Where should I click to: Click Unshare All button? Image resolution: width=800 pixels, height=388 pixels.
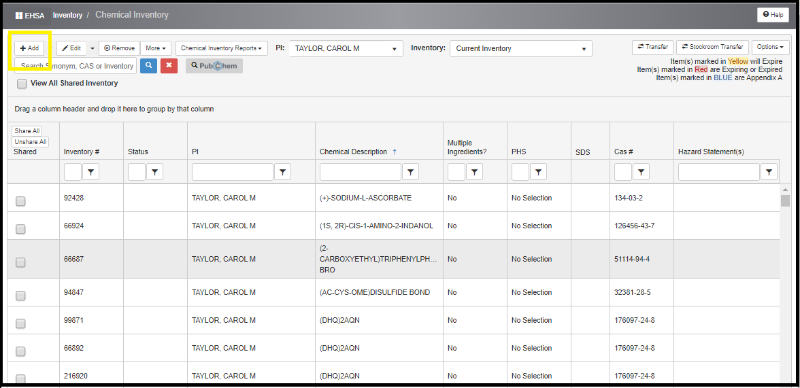pyautogui.click(x=30, y=141)
